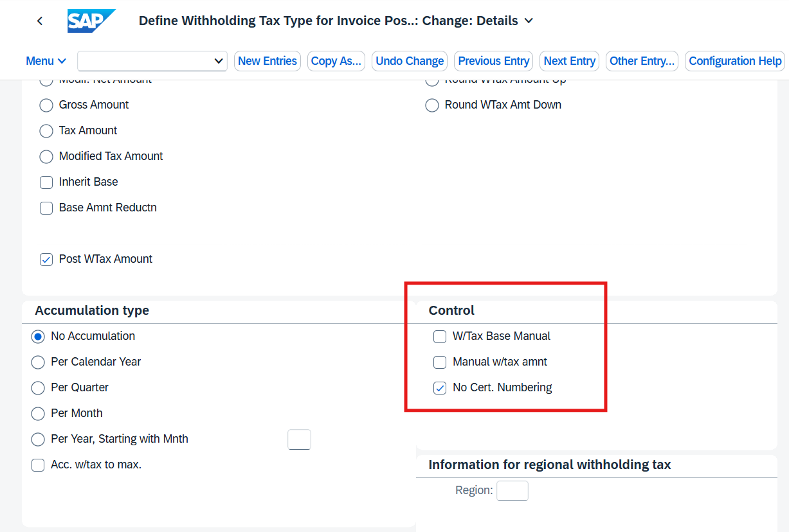
Task: Choose Round WTax Amt Down
Action: [432, 105]
